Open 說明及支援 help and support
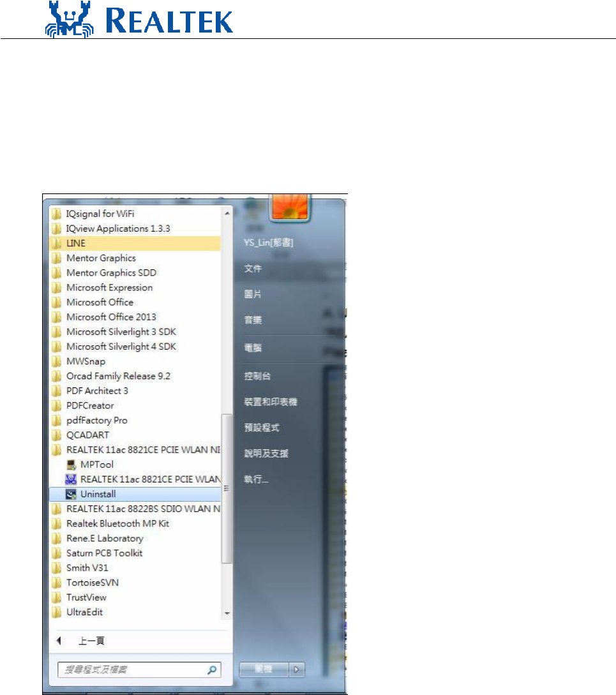 tap(266, 453)
